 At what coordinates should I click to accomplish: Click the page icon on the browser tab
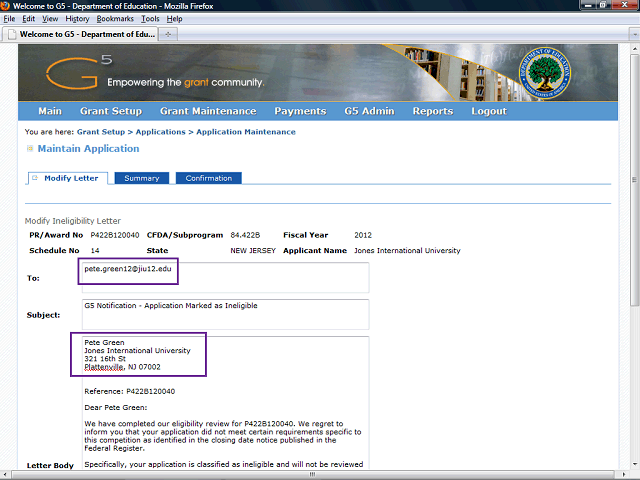click(x=12, y=34)
